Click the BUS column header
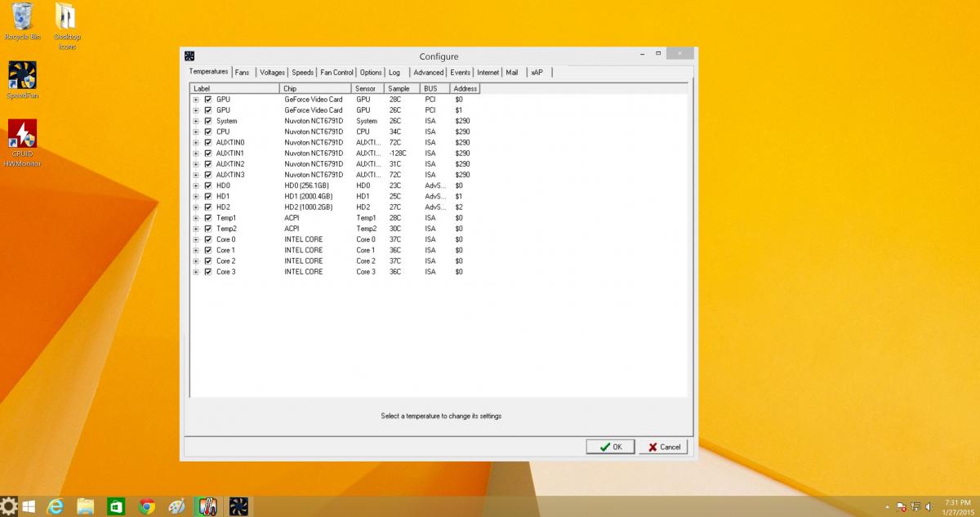Screen dimensions: 980x517 pyautogui.click(x=435, y=88)
